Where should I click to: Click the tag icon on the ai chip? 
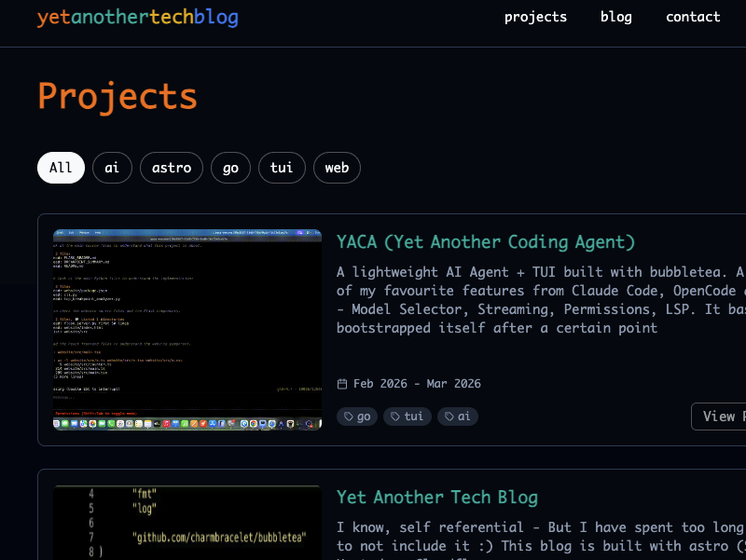coord(449,416)
